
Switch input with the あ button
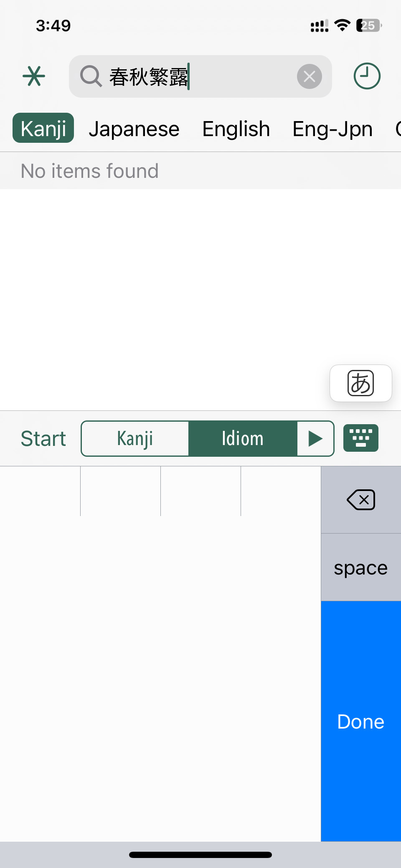pyautogui.click(x=361, y=383)
